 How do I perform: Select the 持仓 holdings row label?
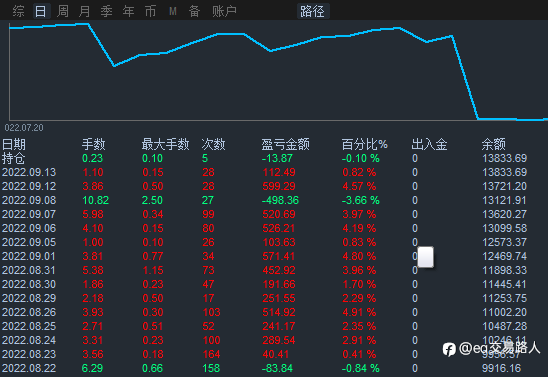click(x=14, y=158)
